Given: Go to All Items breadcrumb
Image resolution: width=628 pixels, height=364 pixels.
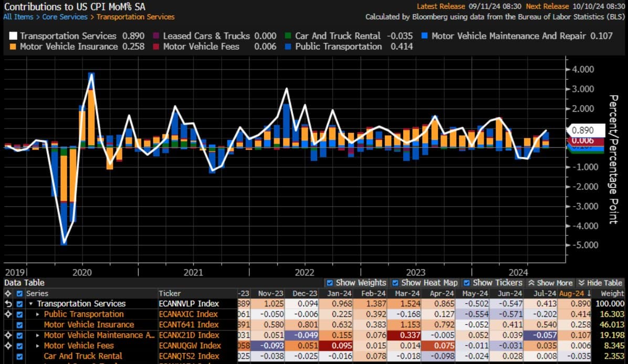Looking at the screenshot, I should point(17,17).
